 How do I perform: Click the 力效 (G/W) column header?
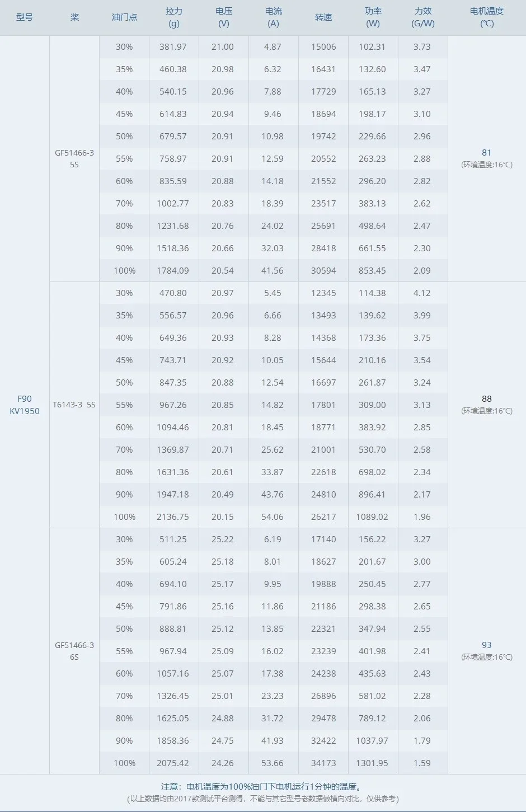422,17
